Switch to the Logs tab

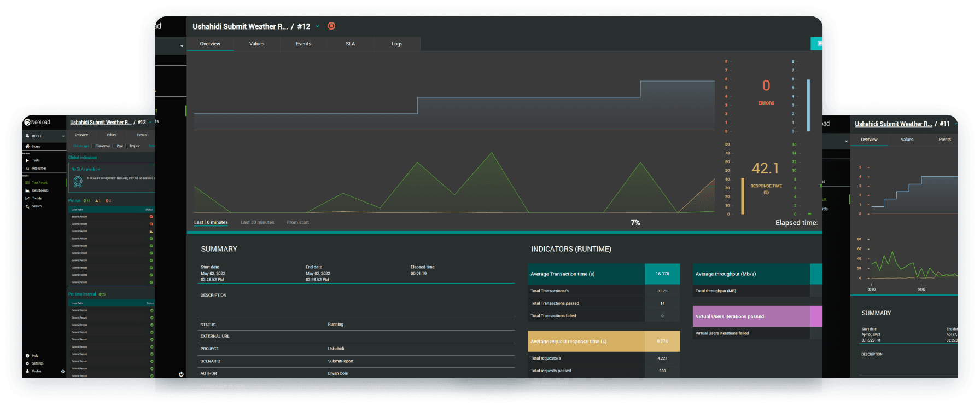point(397,44)
